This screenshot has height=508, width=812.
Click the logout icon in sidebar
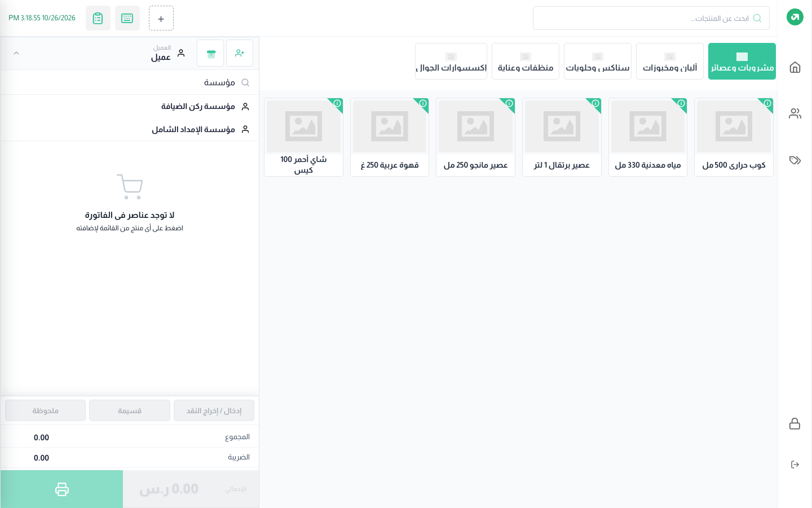[x=795, y=465]
